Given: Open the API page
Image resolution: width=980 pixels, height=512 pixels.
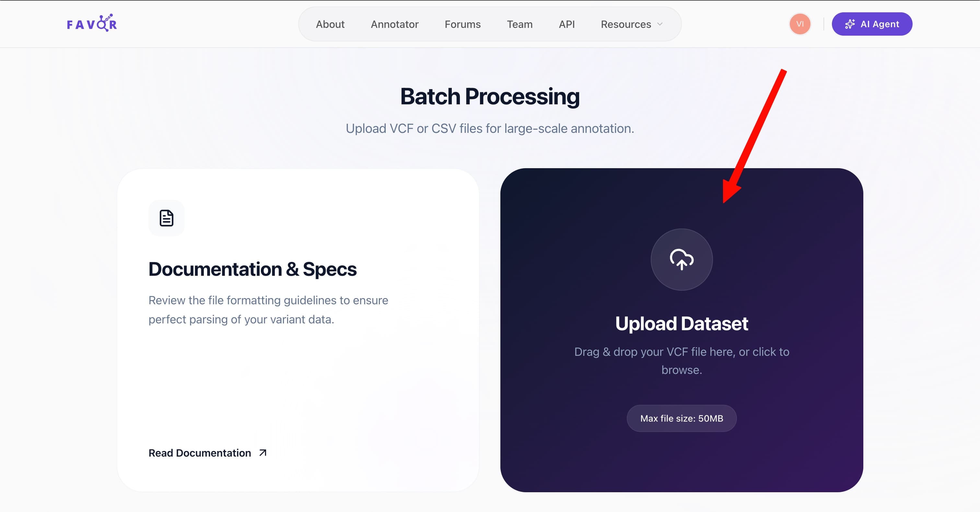Looking at the screenshot, I should point(566,24).
